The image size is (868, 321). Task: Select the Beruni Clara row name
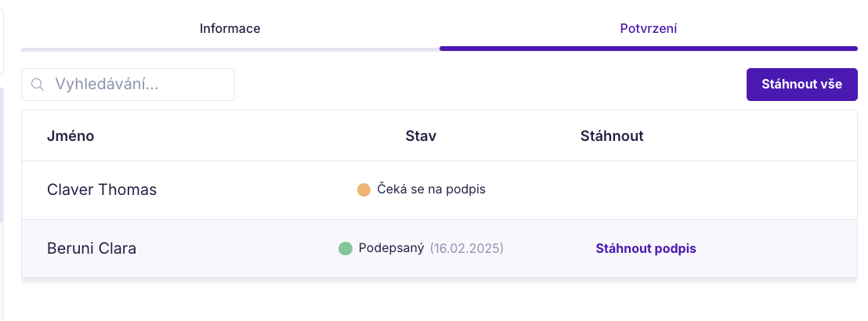(92, 248)
